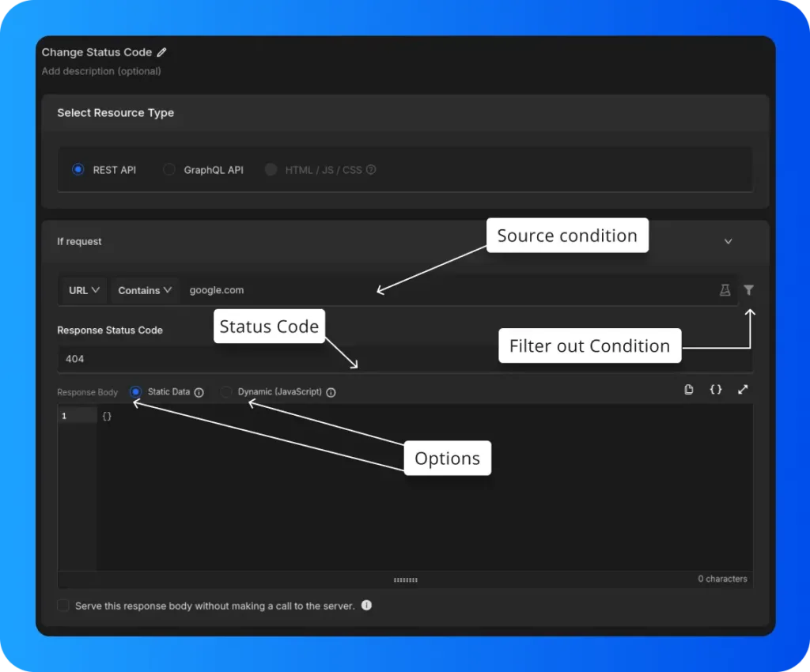This screenshot has height=672, width=810.
Task: Open the URL source type dropdown
Action: click(x=84, y=291)
